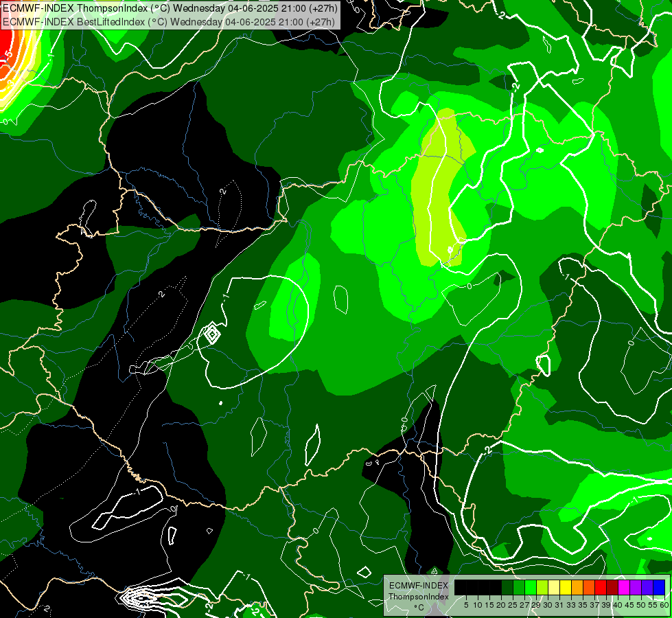Image resolution: width=672 pixels, height=618 pixels.
Task: Select the dark green 20–25 legend swatch
Action: (507, 587)
